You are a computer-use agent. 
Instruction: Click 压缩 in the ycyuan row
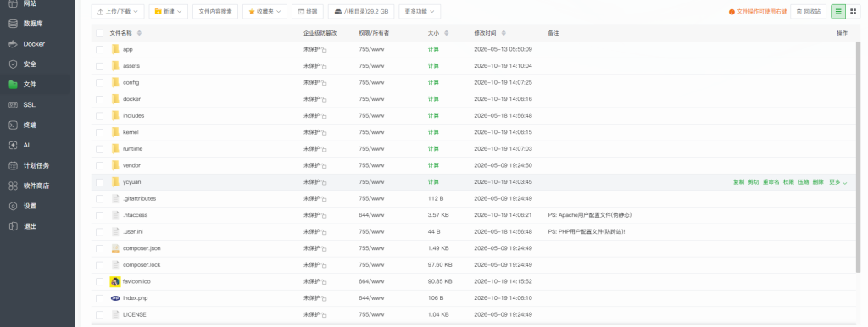point(804,182)
